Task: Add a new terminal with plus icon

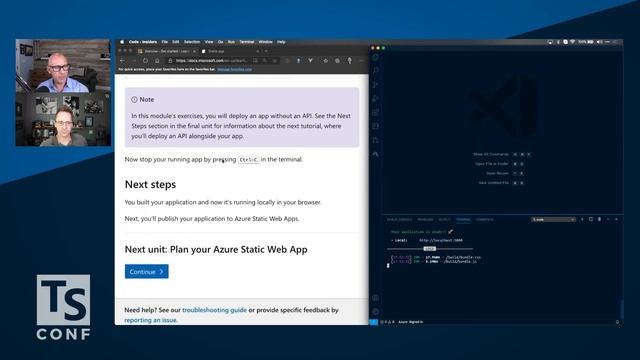Action: click(x=582, y=220)
